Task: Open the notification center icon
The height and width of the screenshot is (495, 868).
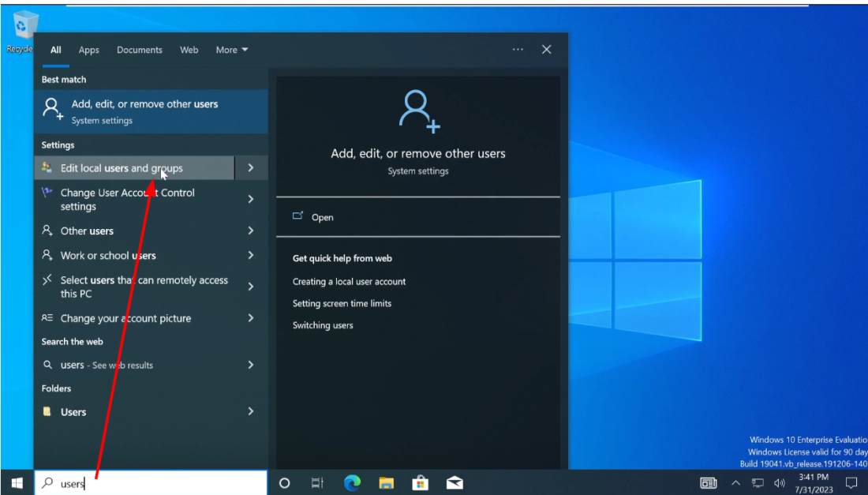Action: (851, 482)
